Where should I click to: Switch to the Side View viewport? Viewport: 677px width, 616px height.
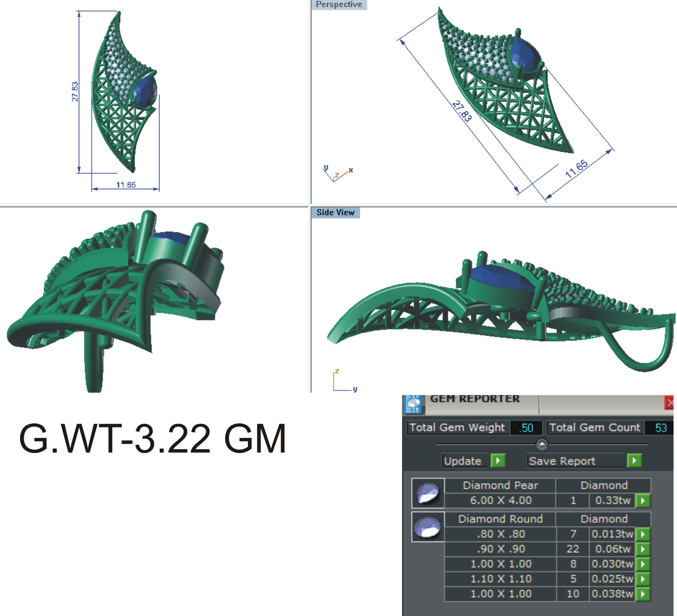[335, 212]
